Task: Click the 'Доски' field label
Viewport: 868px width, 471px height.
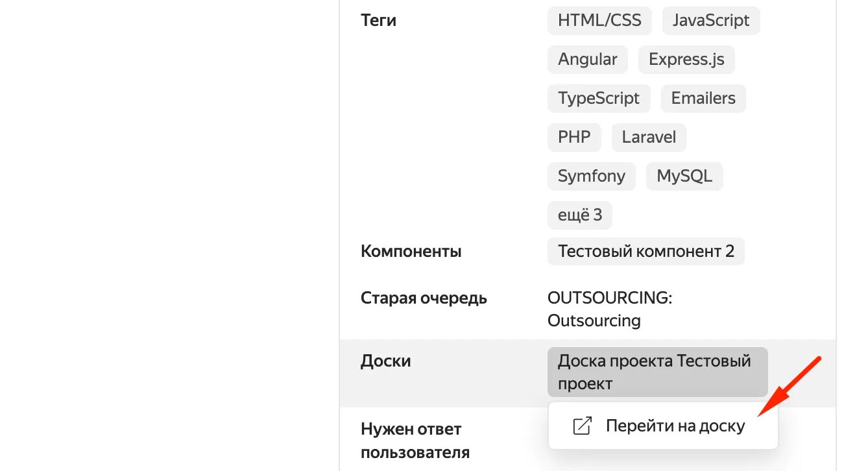Action: 385,361
